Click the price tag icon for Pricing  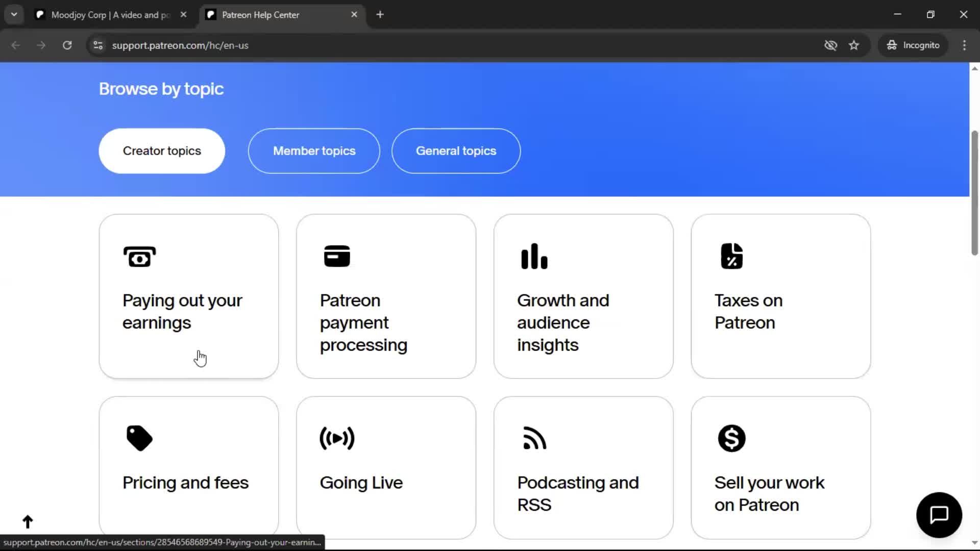[139, 438]
